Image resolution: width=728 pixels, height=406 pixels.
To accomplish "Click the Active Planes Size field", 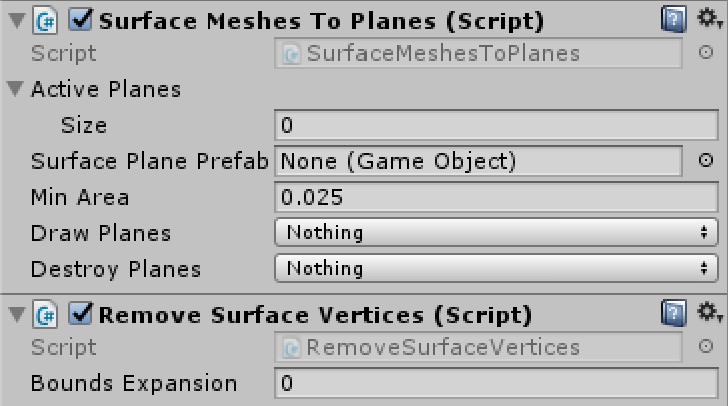I will 496,125.
